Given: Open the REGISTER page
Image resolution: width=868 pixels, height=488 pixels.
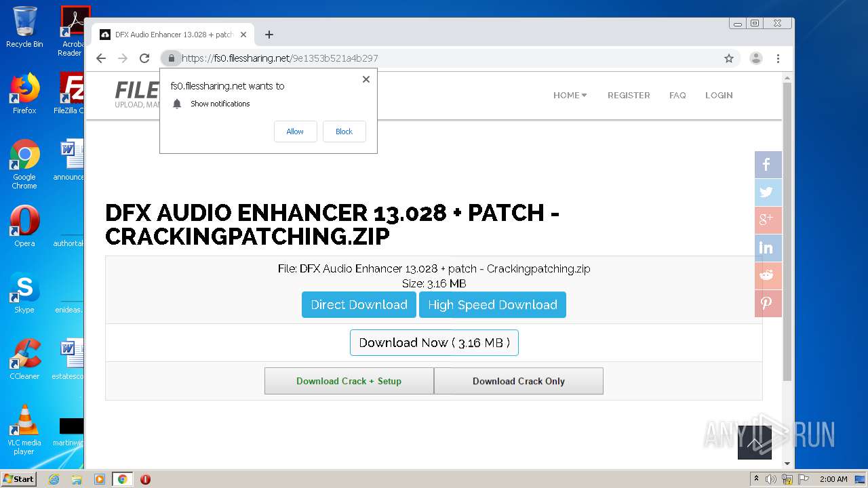Looking at the screenshot, I should 629,96.
